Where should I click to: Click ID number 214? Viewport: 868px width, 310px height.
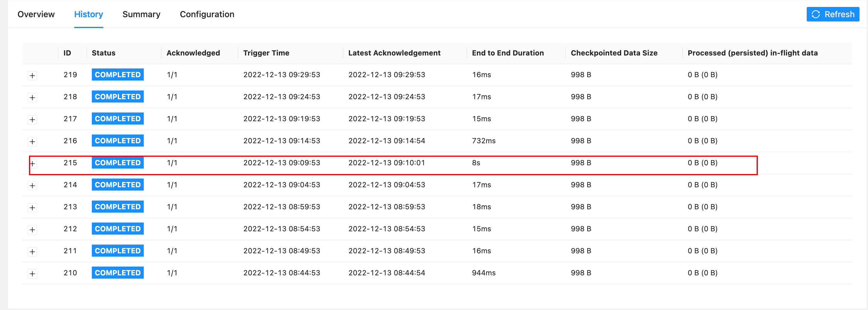click(x=70, y=185)
